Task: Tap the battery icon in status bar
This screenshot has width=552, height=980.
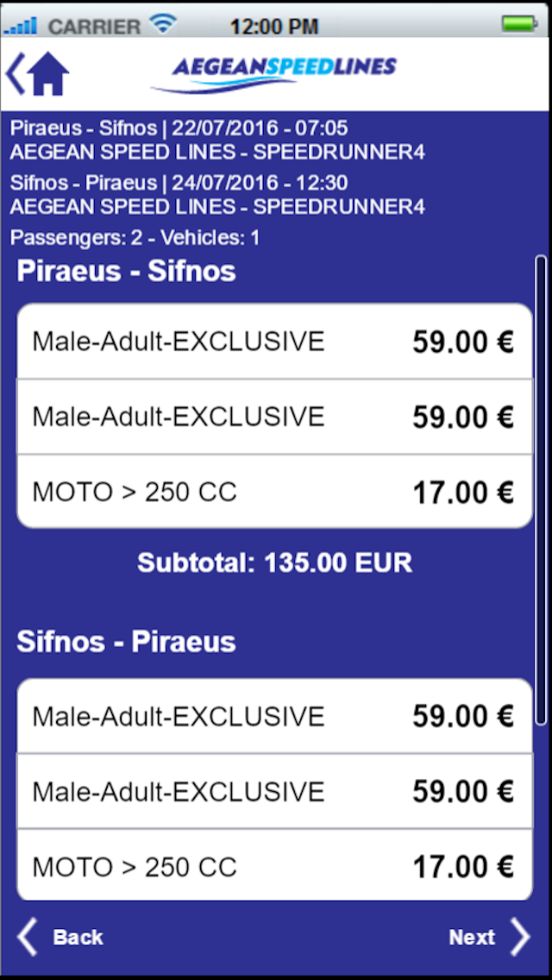Action: pos(519,24)
